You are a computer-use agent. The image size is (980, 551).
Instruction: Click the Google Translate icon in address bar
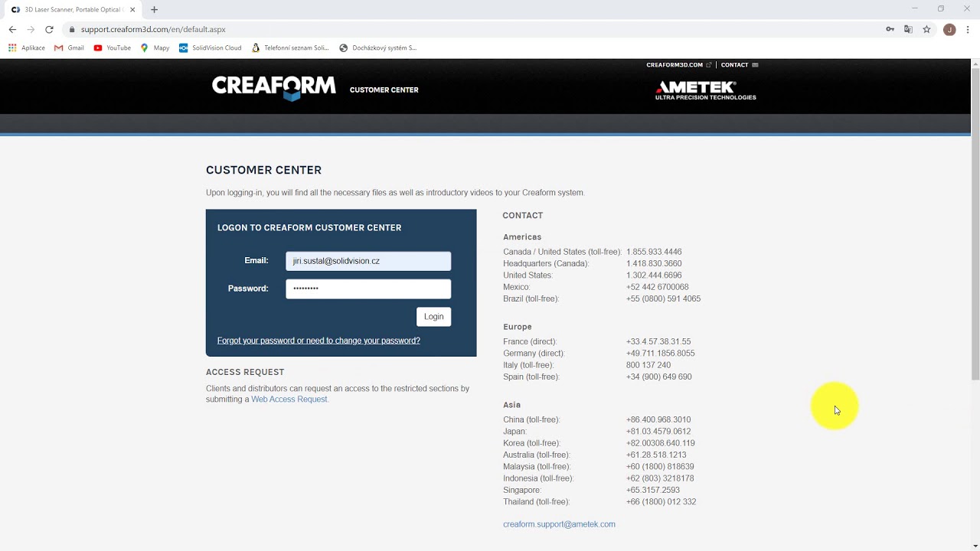click(908, 29)
